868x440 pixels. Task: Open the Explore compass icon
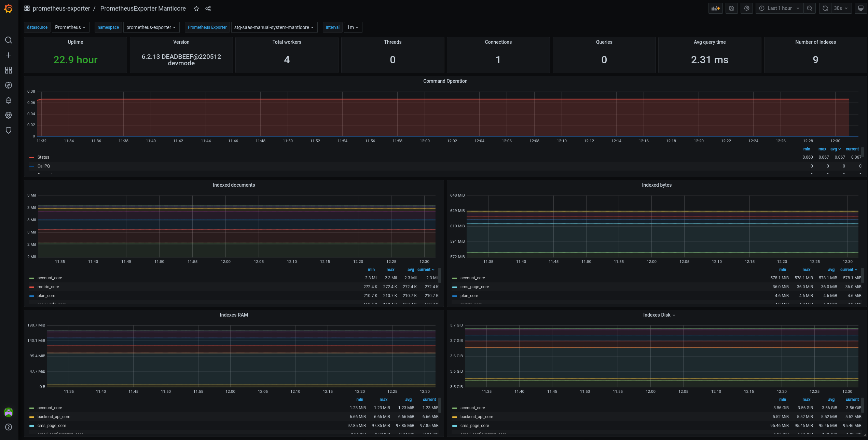[x=9, y=85]
